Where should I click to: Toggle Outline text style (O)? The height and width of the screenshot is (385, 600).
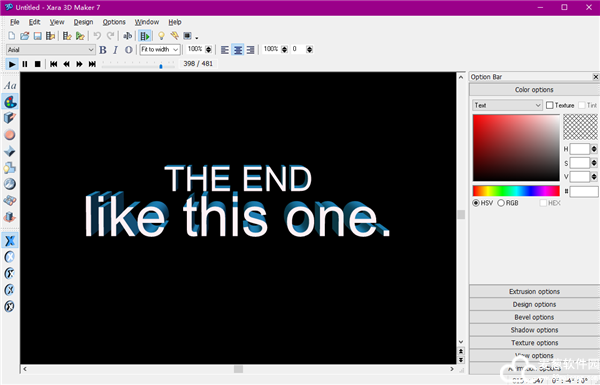[129, 50]
